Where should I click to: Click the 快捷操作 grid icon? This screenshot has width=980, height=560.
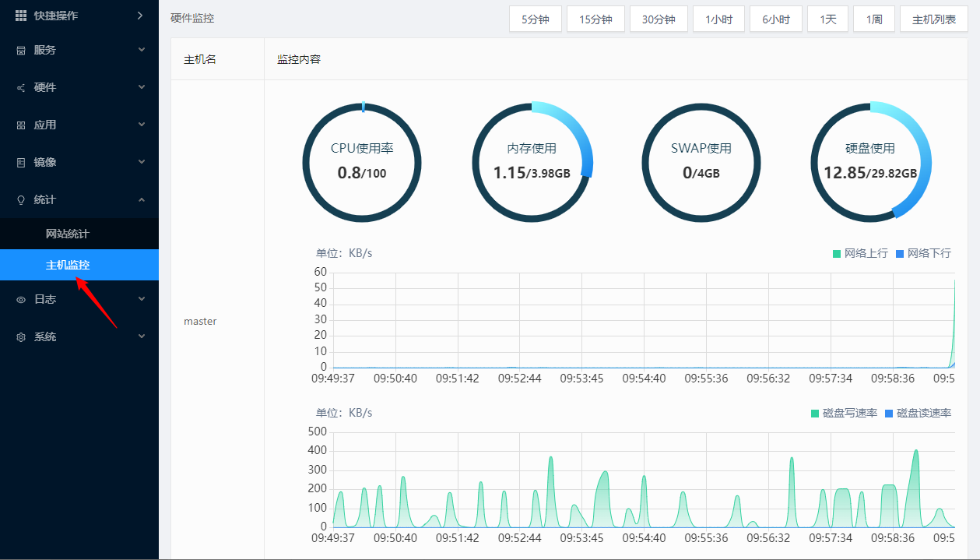coord(21,16)
